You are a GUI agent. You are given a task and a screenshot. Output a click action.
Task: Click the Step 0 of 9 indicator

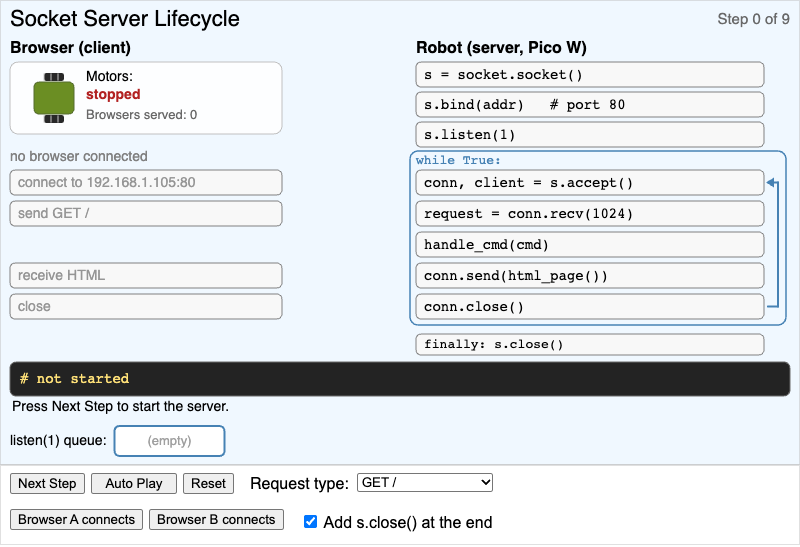753,19
